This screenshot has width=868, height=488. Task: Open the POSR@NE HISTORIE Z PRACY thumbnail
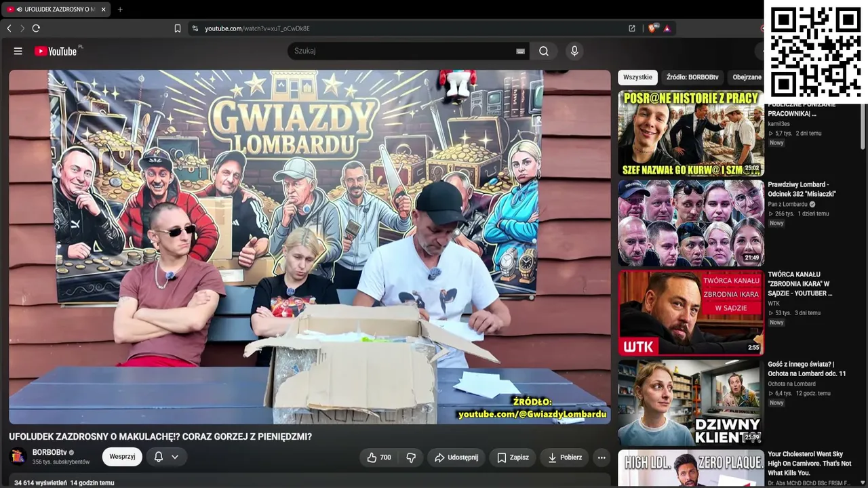tap(690, 134)
